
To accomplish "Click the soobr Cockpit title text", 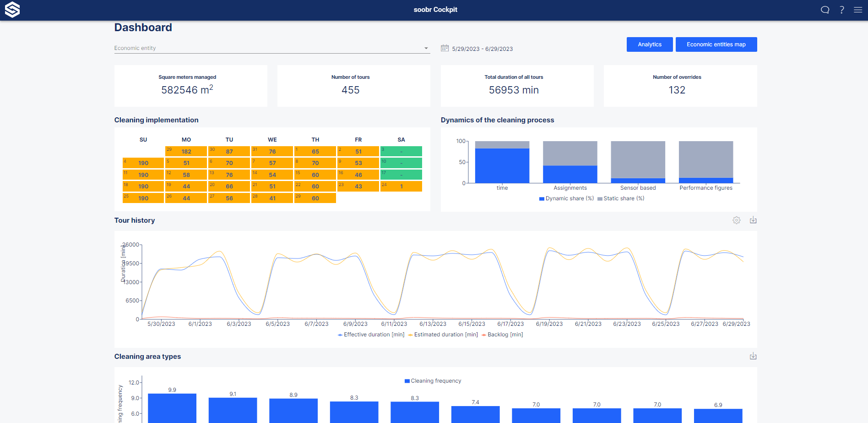I will [x=435, y=10].
